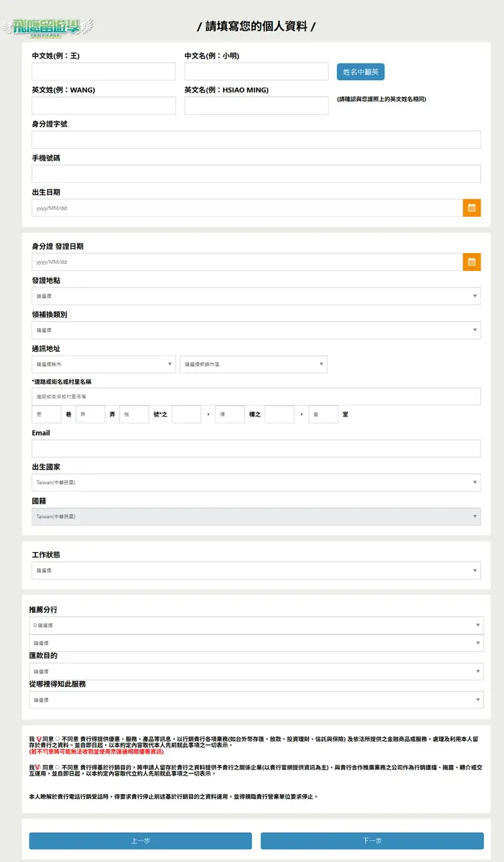Click the 下一步 button
Screen dimensions: 504x862
(x=372, y=841)
